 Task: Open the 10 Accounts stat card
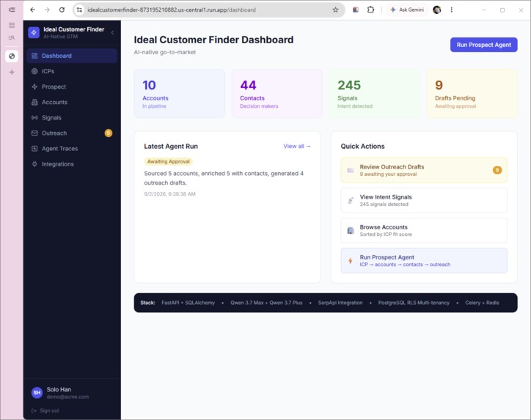(180, 94)
